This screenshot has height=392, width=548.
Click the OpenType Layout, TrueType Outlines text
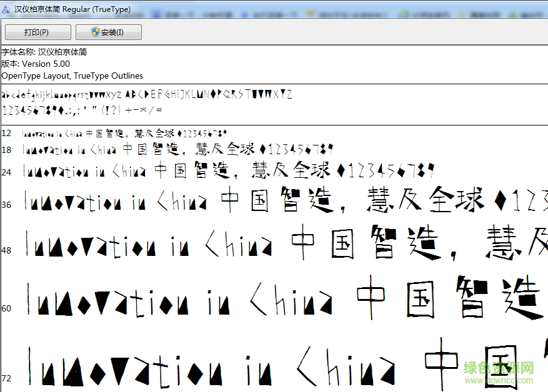coord(72,76)
